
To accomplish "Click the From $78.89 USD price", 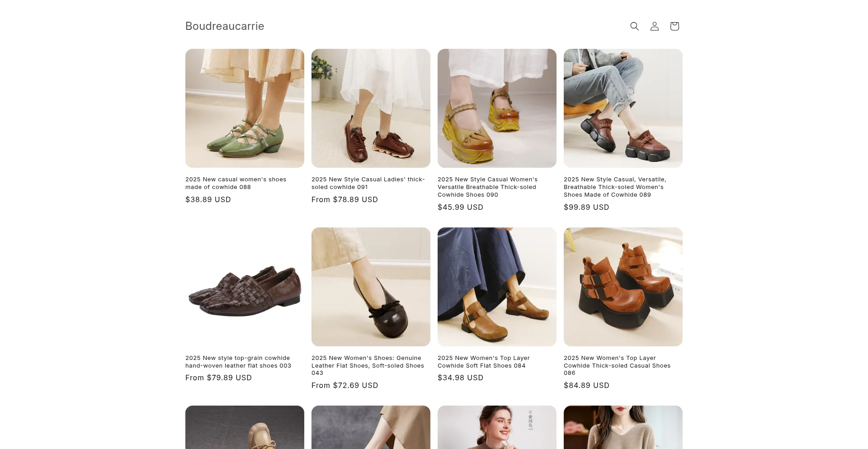I will click(344, 199).
